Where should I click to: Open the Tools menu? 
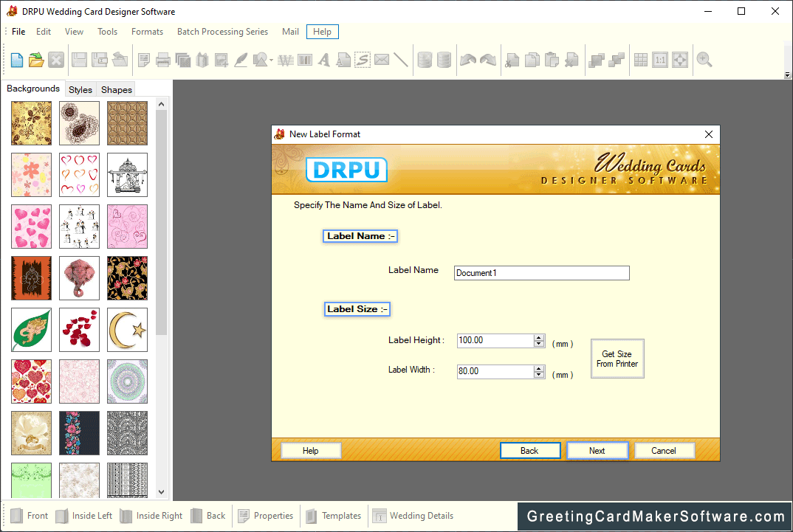(107, 31)
